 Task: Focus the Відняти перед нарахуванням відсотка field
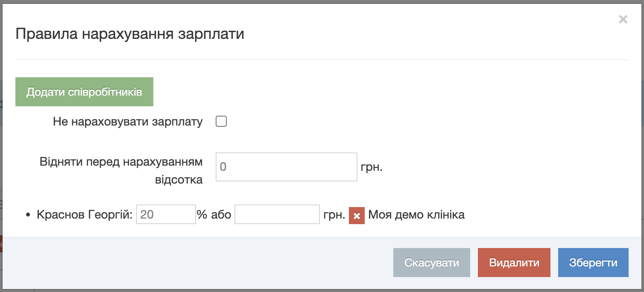coord(287,167)
